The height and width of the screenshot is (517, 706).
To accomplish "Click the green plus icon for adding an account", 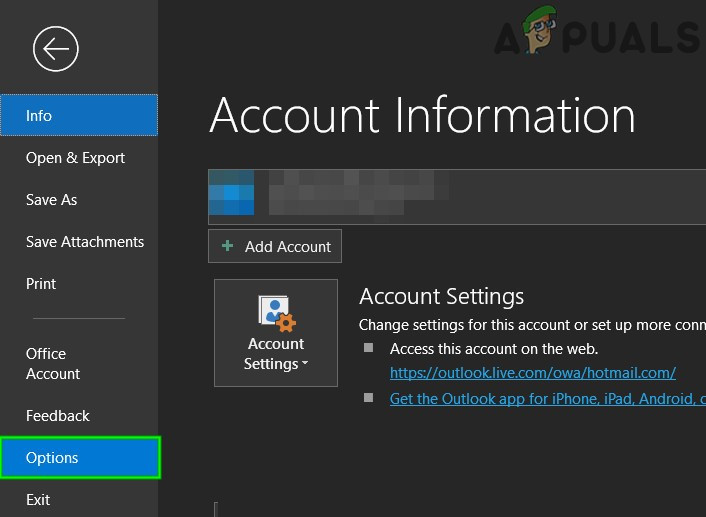I will coord(228,246).
